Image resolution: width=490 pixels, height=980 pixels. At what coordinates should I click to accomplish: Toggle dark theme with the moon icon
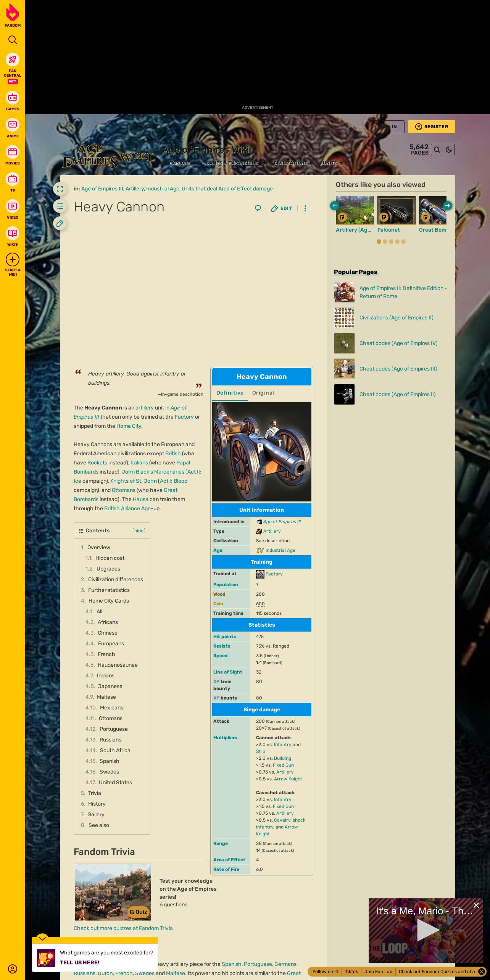pyautogui.click(x=449, y=150)
